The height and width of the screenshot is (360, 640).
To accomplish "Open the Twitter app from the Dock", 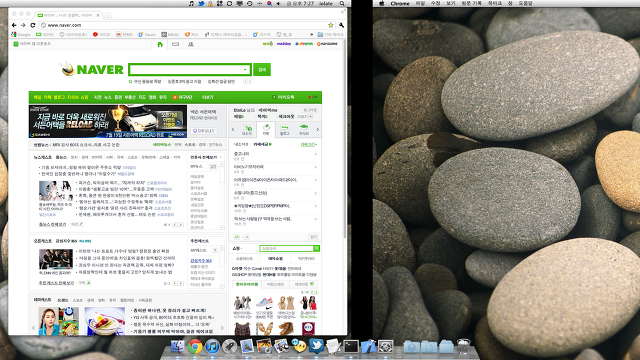I will click(x=316, y=346).
